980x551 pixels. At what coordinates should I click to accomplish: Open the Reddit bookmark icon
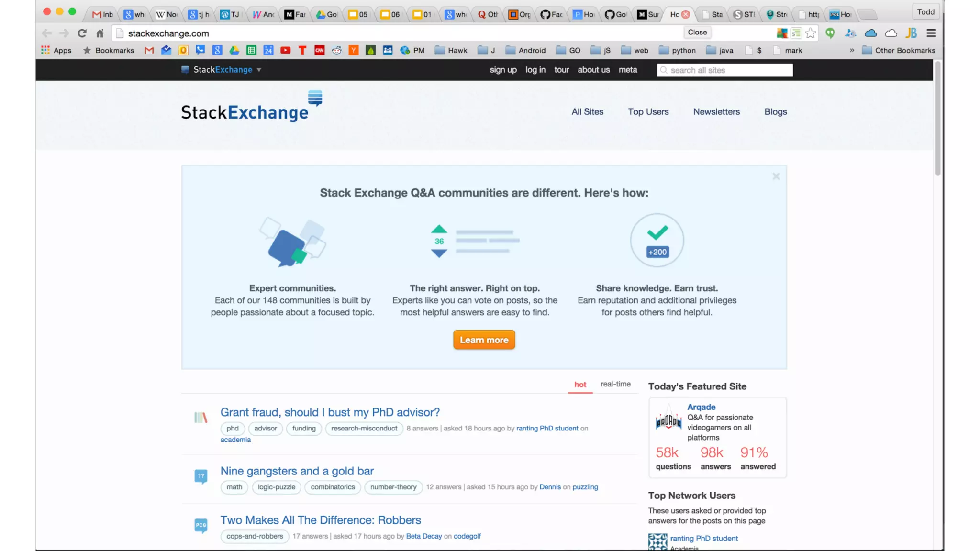[336, 50]
